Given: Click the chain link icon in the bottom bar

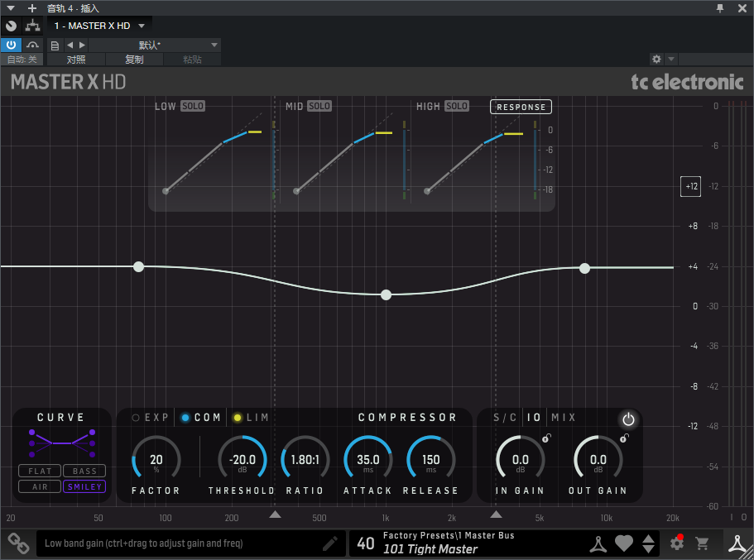Looking at the screenshot, I should point(18,543).
